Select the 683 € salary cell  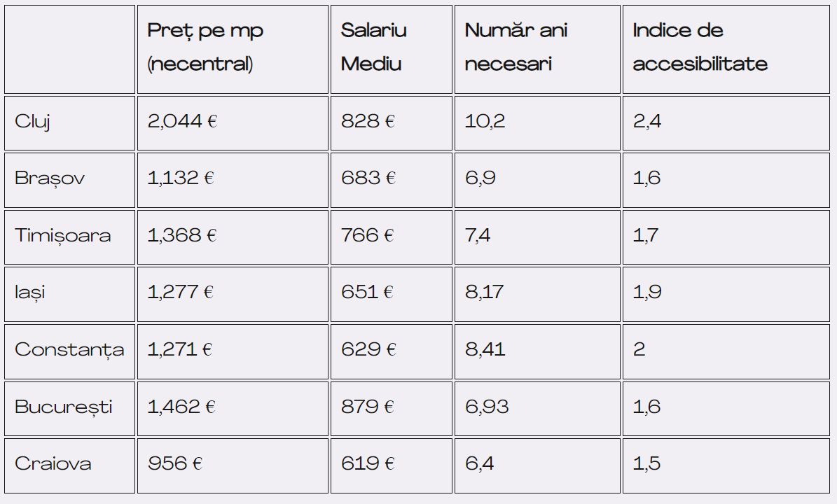pos(392,181)
